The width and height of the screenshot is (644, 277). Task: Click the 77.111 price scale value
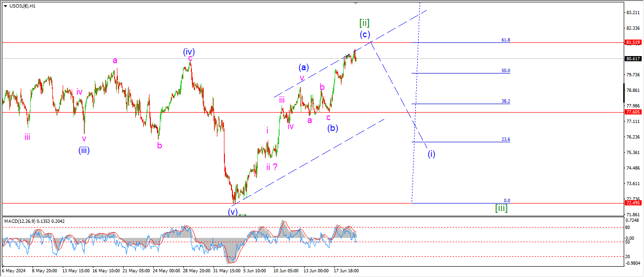click(633, 121)
